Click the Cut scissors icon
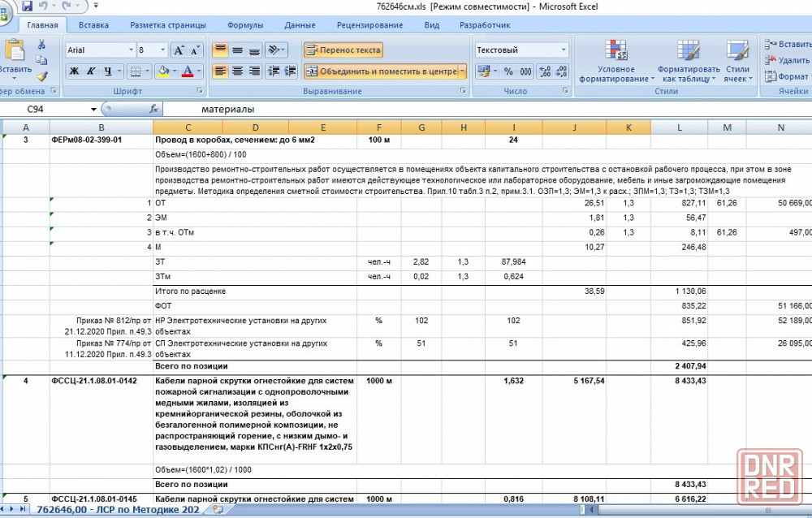Image resolution: width=812 pixels, height=518 pixels. point(41,45)
